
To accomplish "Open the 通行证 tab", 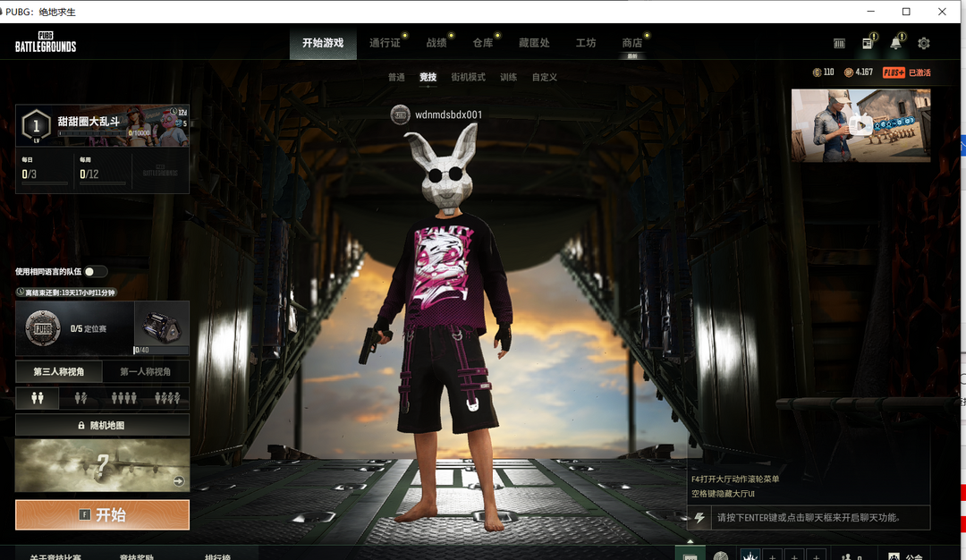I will (385, 43).
